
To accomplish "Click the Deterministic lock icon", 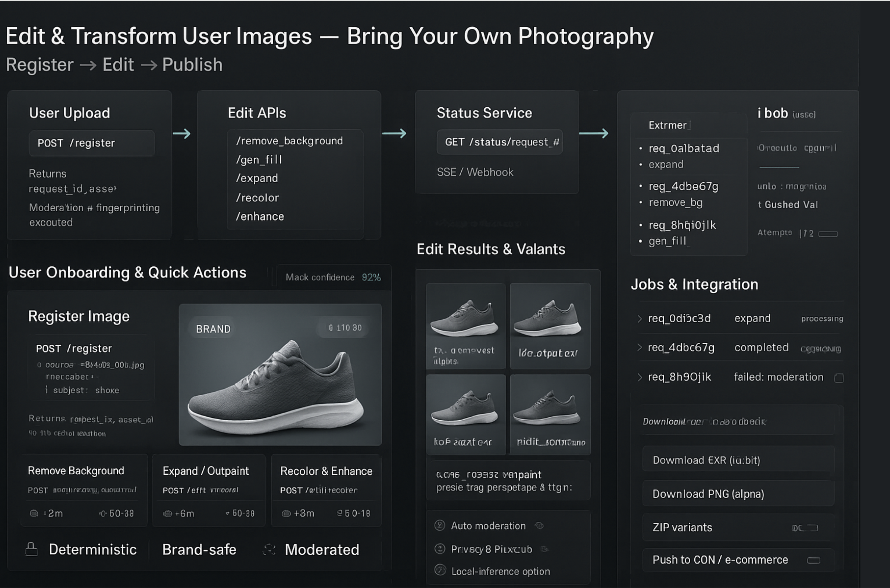I will click(x=32, y=549).
